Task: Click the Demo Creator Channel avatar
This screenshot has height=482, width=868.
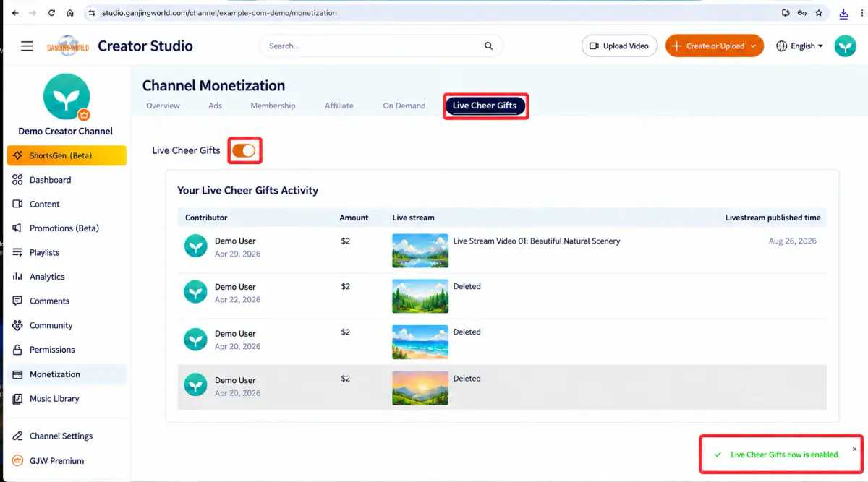Action: pyautogui.click(x=67, y=96)
